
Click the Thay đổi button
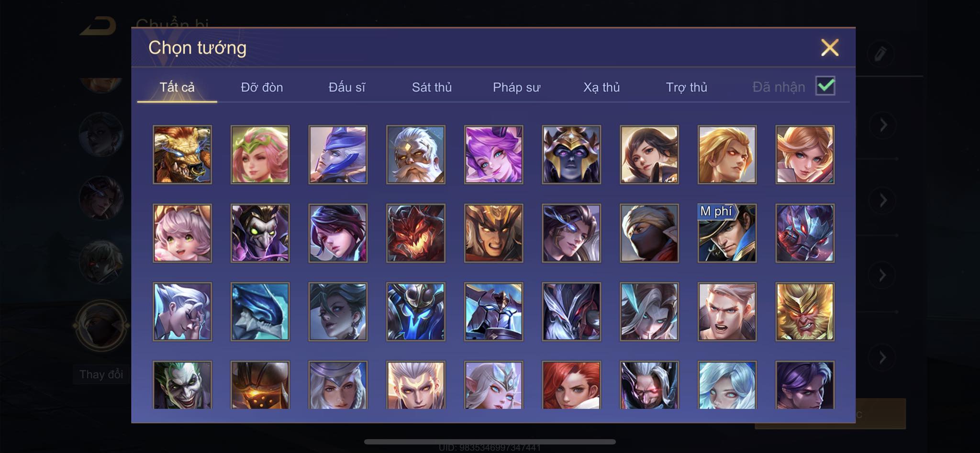(101, 374)
